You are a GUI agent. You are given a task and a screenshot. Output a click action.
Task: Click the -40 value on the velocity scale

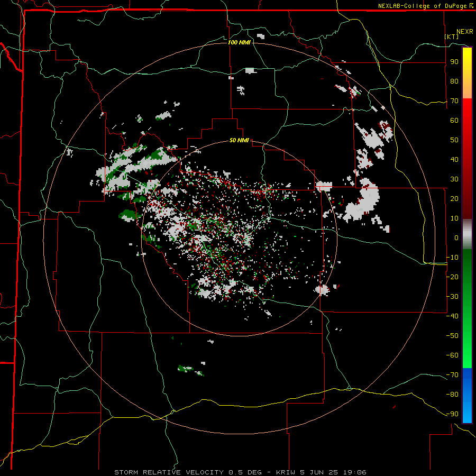pos(452,316)
